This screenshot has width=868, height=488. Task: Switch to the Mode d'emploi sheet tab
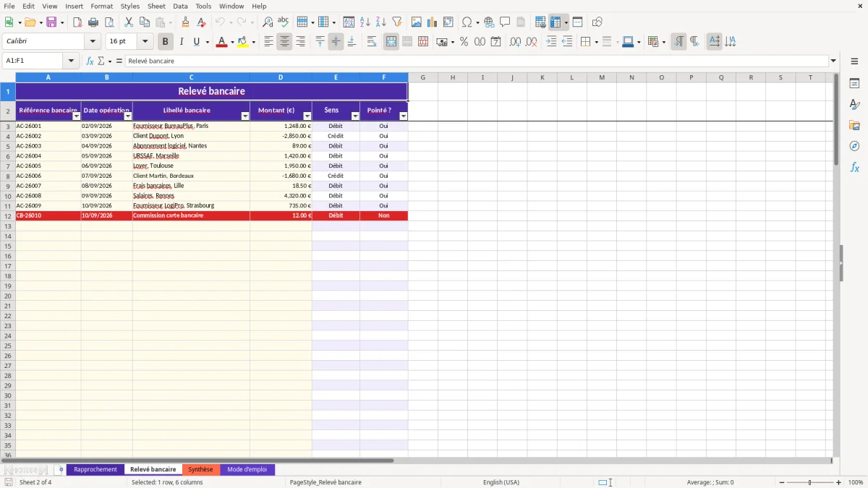[247, 470]
